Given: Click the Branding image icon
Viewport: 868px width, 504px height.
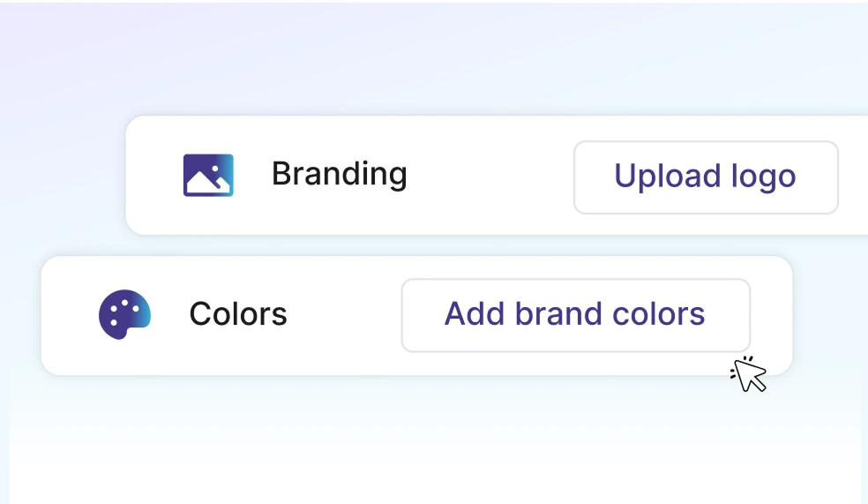Looking at the screenshot, I should click(208, 175).
